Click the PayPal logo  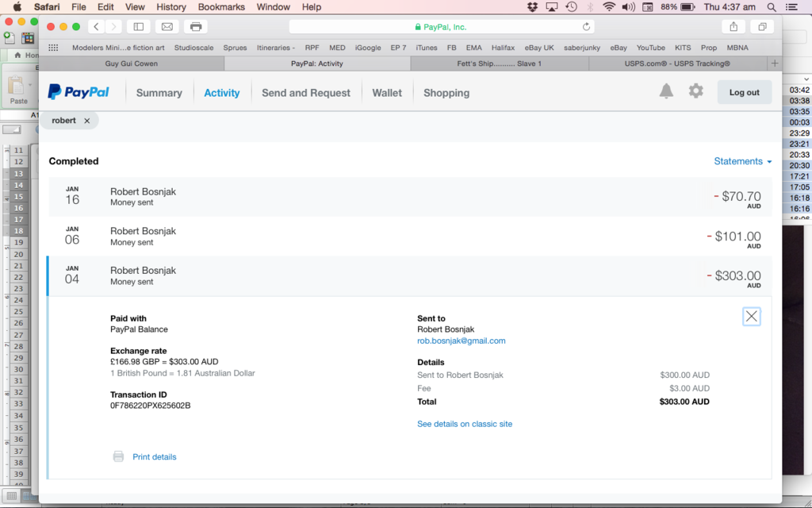[79, 92]
